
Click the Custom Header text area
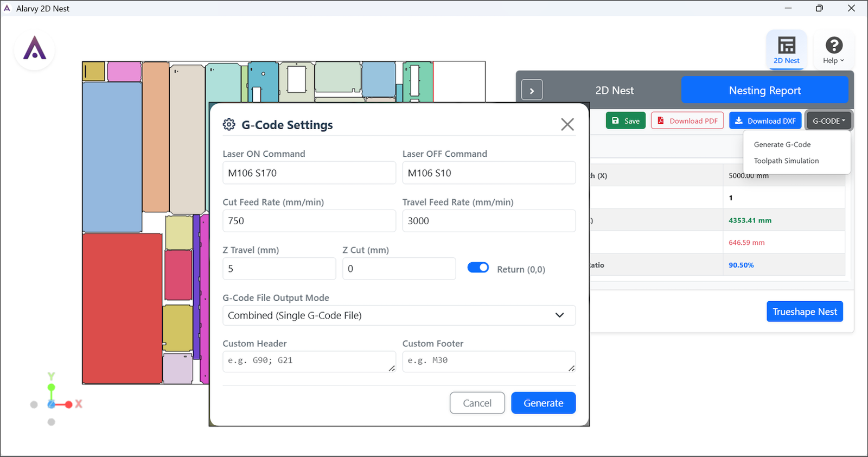(x=309, y=361)
